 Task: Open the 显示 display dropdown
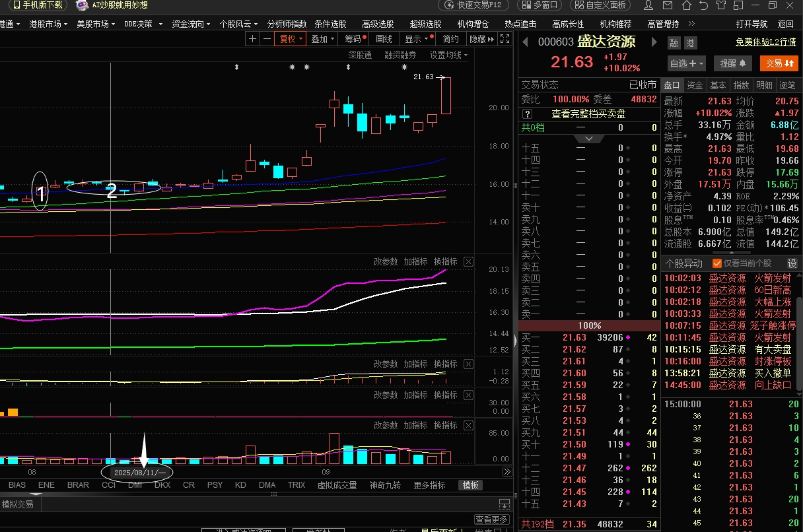point(416,39)
